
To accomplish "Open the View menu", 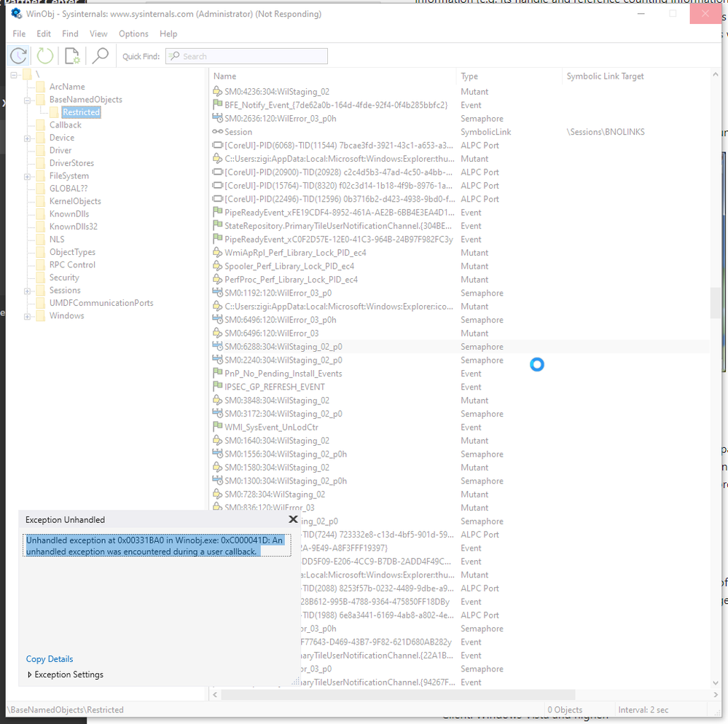I will coord(98,34).
